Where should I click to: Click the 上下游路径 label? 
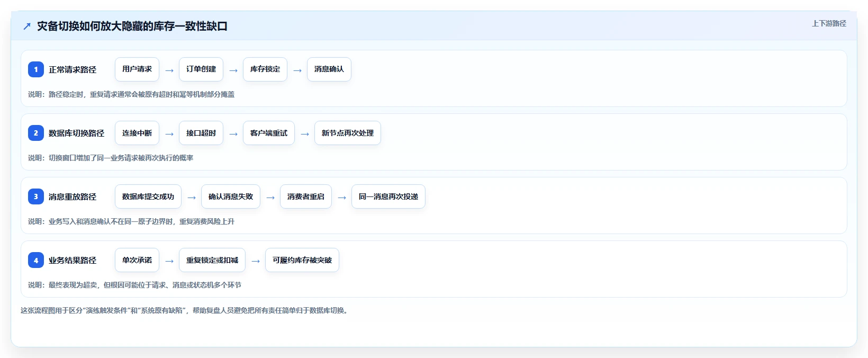(x=829, y=23)
